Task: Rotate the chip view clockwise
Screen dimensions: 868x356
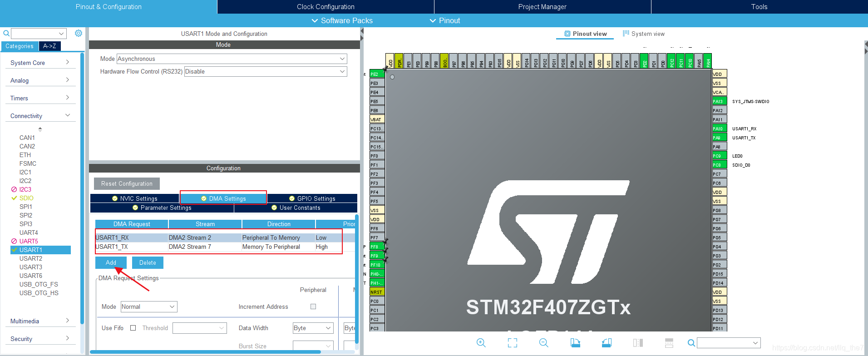Action: click(575, 343)
